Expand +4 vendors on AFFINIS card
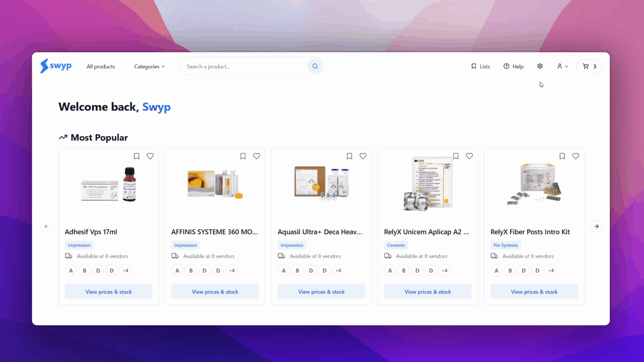 [x=231, y=270]
